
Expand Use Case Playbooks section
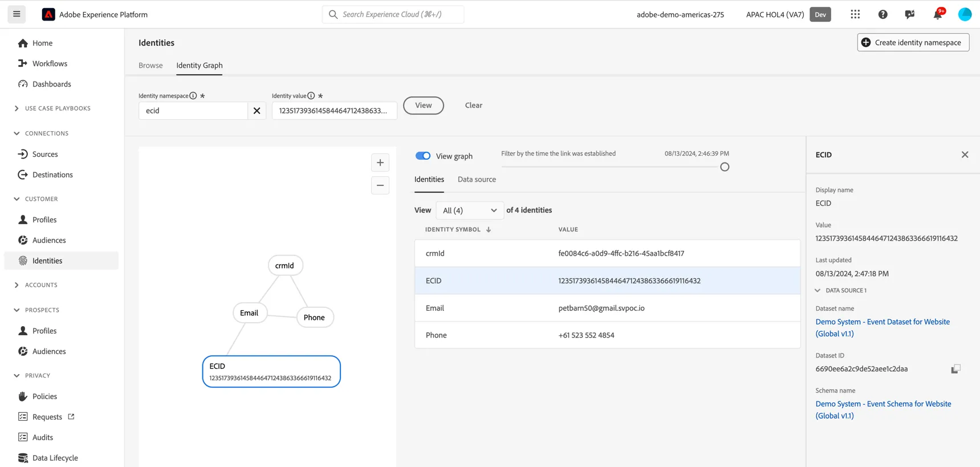click(17, 108)
